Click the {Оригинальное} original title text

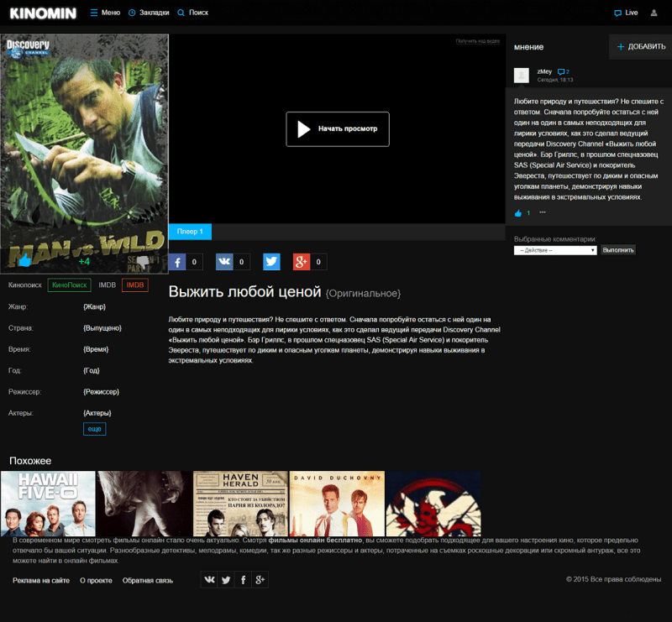[x=363, y=294]
